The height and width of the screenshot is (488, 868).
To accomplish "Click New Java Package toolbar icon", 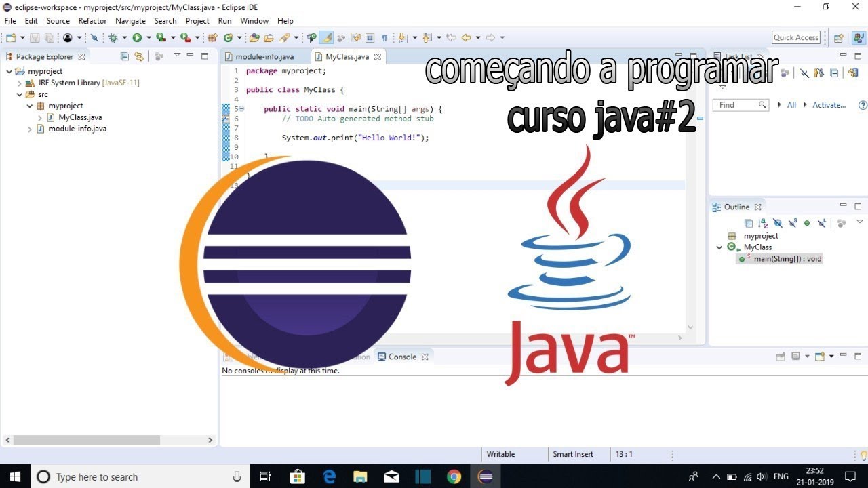I will click(x=212, y=37).
